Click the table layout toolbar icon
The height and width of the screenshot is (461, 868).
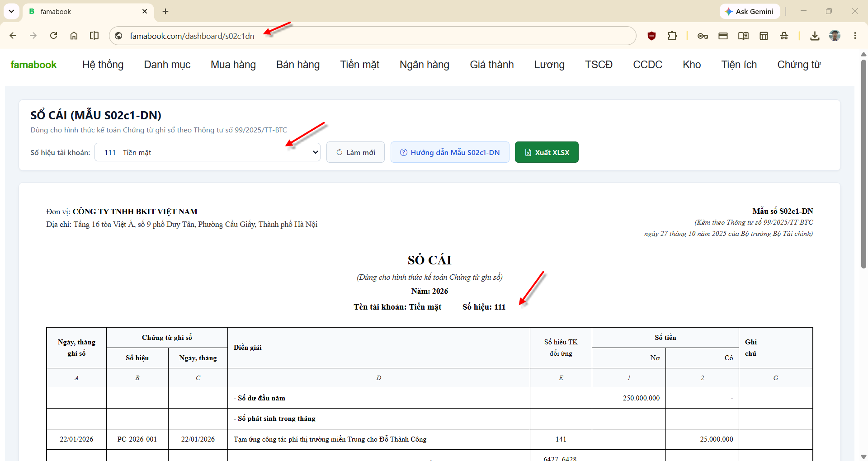pyautogui.click(x=764, y=36)
